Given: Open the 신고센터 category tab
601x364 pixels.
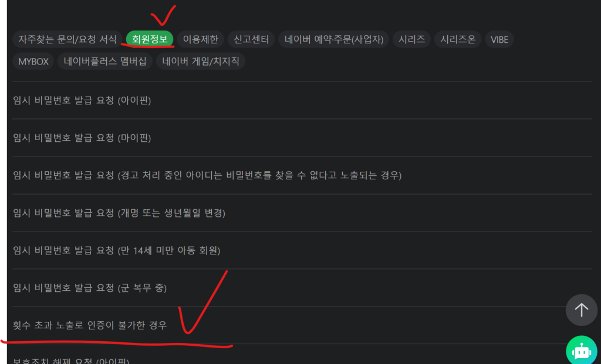Looking at the screenshot, I should [251, 39].
